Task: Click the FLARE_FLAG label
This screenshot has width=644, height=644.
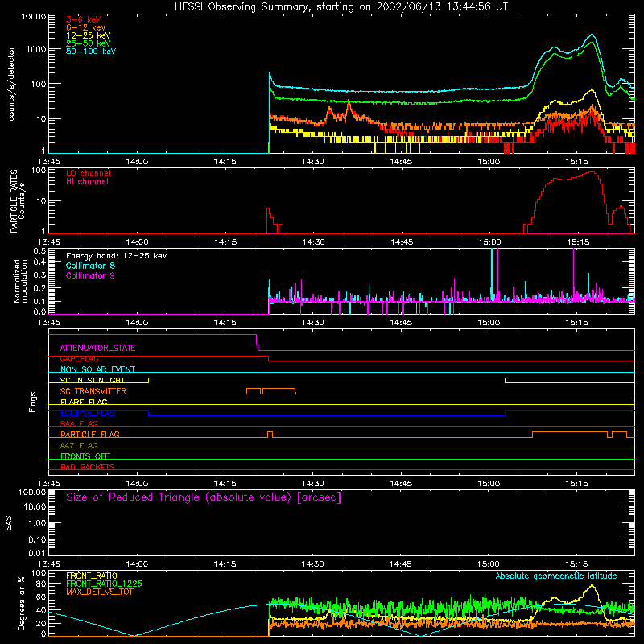Action: [x=84, y=402]
